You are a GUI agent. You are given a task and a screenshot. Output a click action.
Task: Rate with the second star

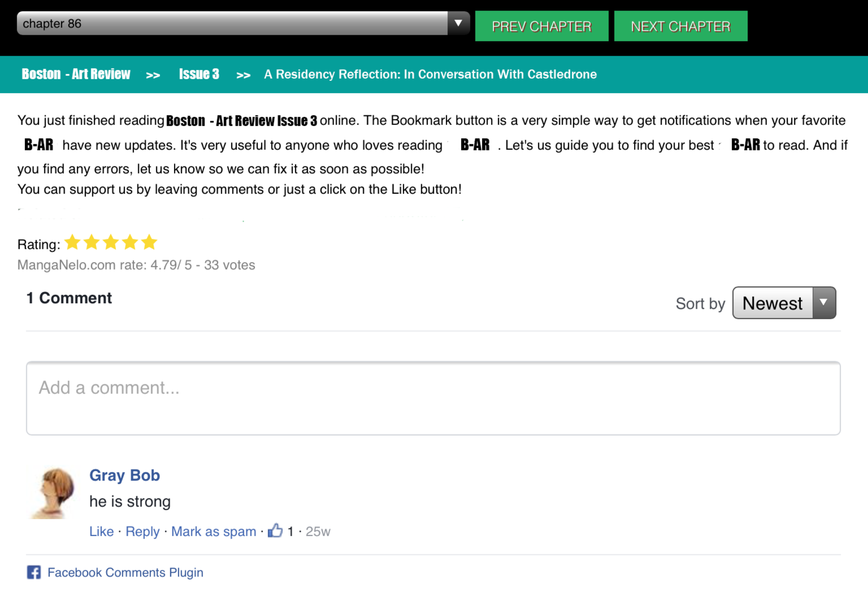[91, 242]
